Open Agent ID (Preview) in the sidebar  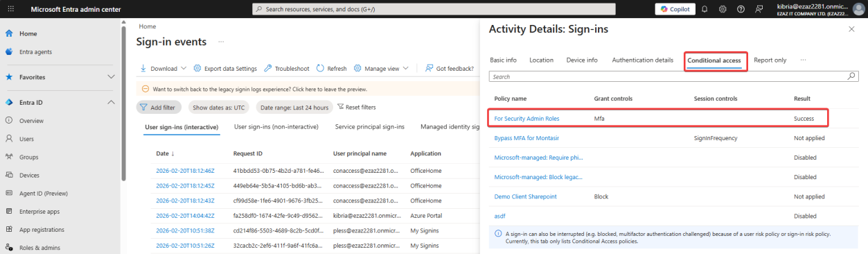(43, 193)
